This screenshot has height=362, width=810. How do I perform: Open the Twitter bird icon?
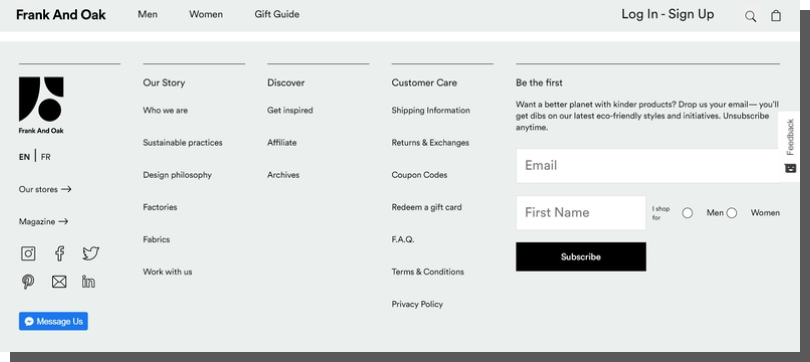click(90, 254)
